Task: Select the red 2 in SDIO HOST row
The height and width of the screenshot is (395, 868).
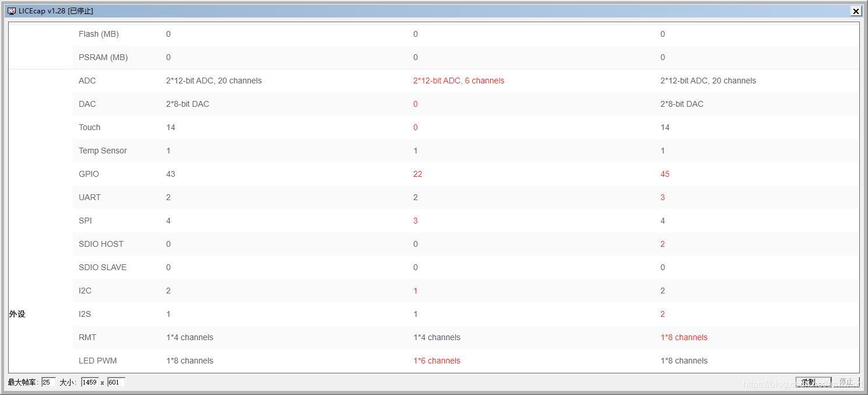Action: (663, 244)
